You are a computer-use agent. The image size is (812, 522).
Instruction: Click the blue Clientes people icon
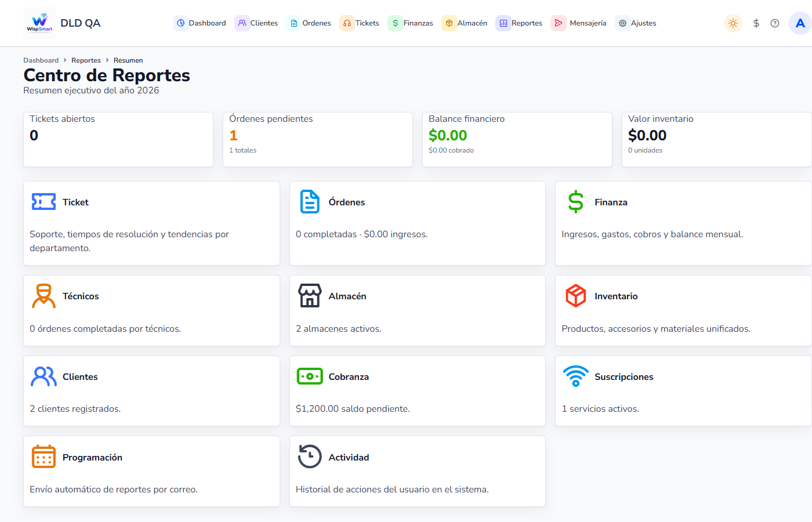point(43,376)
